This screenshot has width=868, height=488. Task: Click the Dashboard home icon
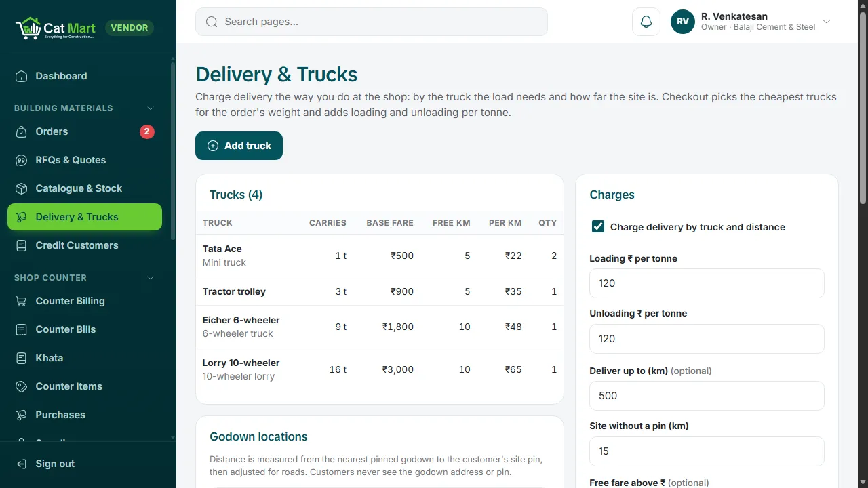(22, 76)
